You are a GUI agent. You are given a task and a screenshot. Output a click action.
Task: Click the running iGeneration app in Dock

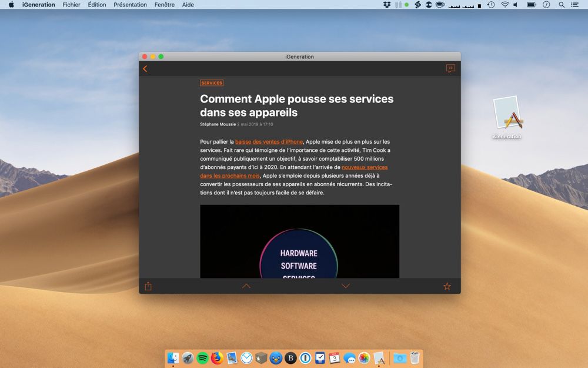[379, 358]
